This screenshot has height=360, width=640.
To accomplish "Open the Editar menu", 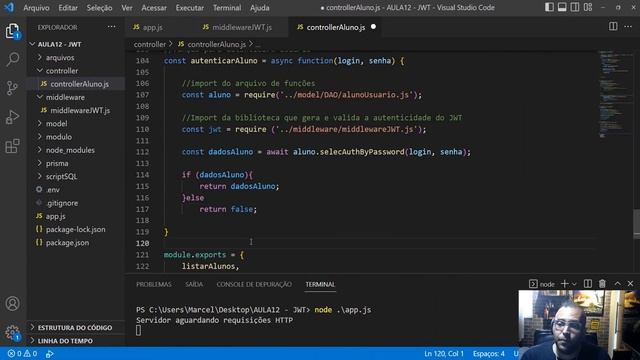I will click(x=68, y=8).
